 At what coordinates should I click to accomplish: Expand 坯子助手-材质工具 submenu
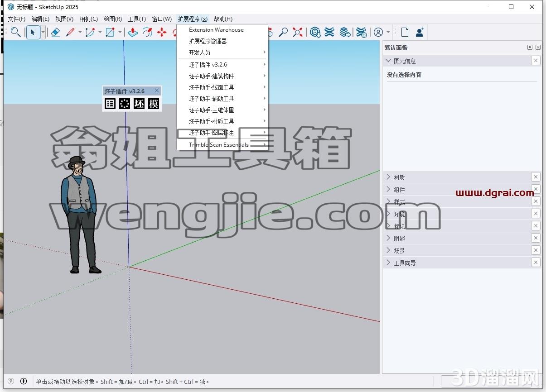pos(222,121)
